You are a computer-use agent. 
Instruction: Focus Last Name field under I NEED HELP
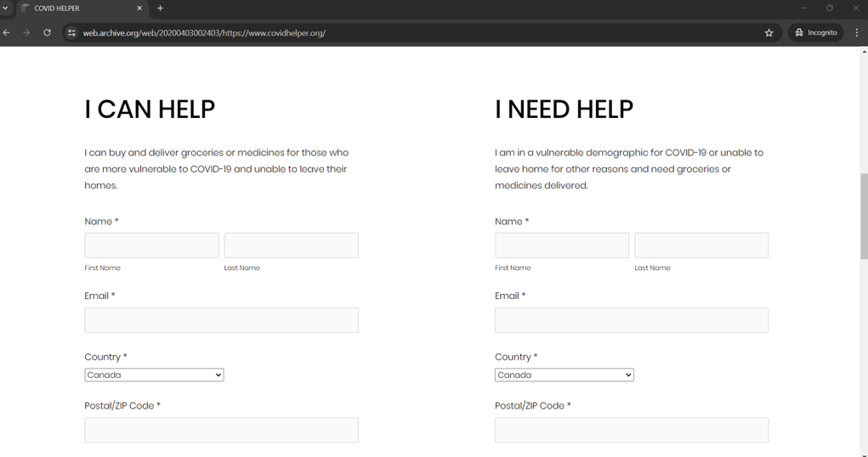[x=701, y=245]
